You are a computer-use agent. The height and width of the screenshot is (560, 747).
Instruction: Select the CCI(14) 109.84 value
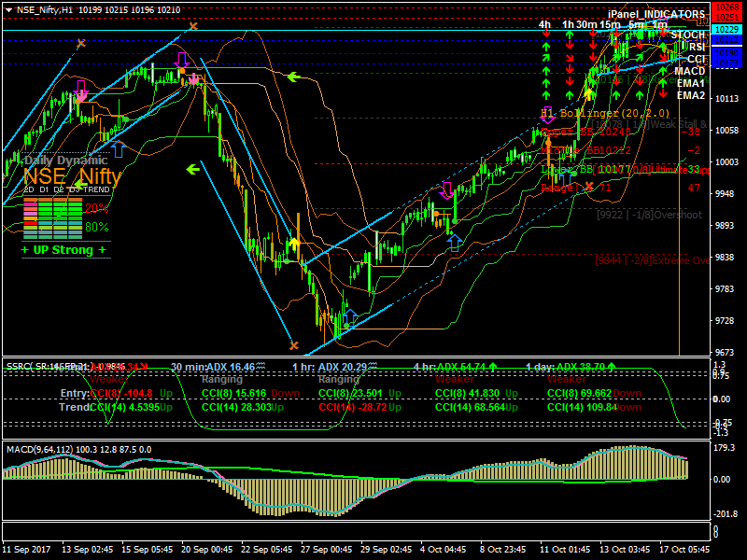click(580, 407)
